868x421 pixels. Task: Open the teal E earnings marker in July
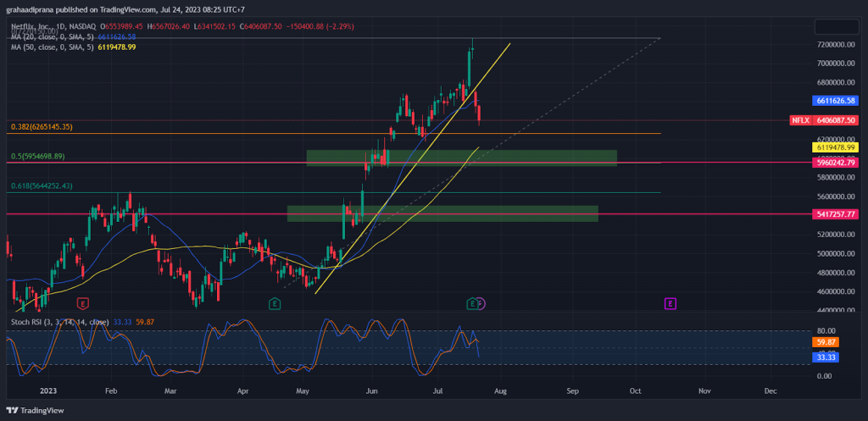471,303
